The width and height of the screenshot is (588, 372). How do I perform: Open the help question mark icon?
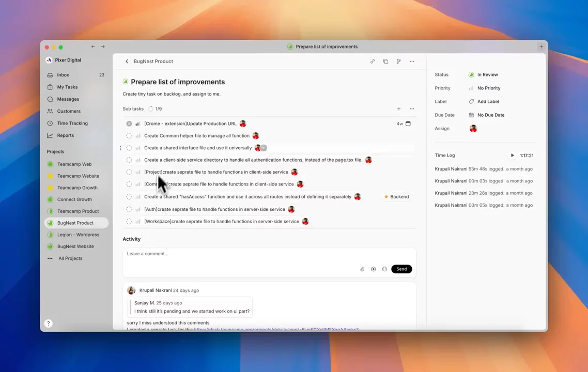49,323
